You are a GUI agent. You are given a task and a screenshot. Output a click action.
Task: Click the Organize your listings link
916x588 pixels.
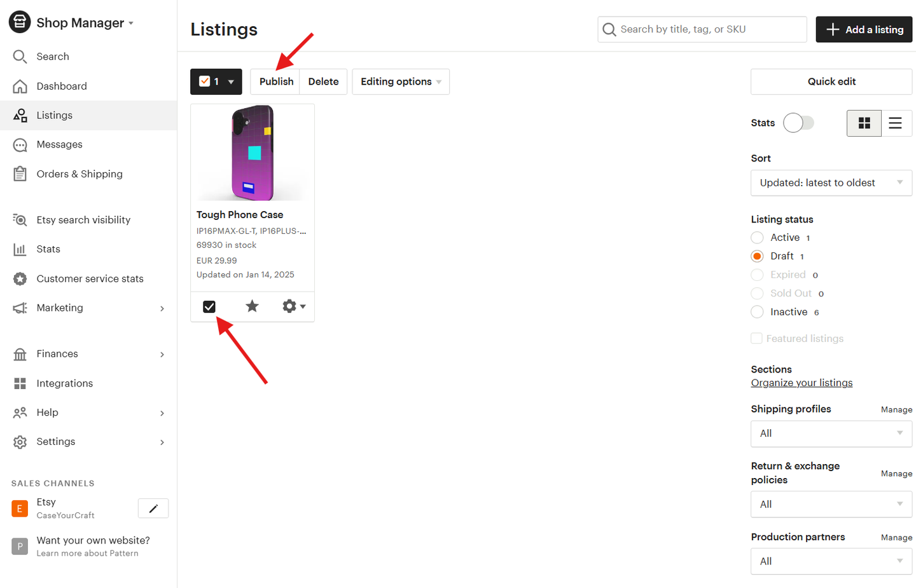[x=801, y=382]
